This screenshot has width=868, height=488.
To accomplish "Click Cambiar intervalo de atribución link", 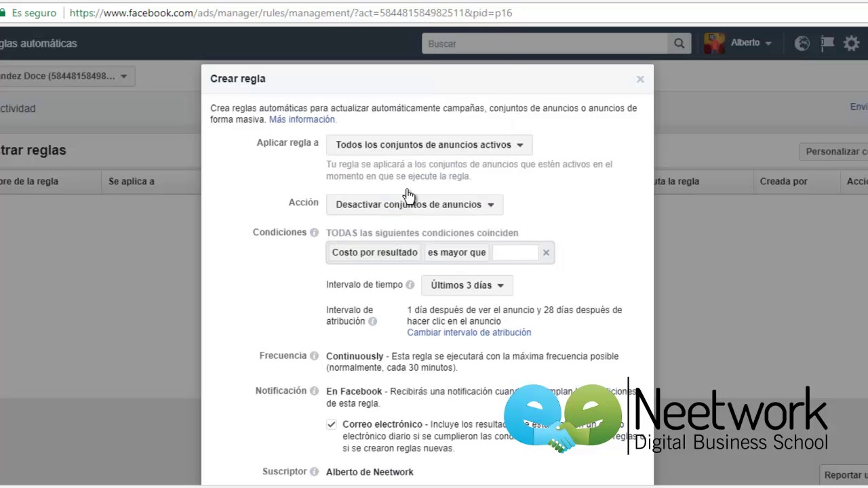I will click(x=469, y=332).
